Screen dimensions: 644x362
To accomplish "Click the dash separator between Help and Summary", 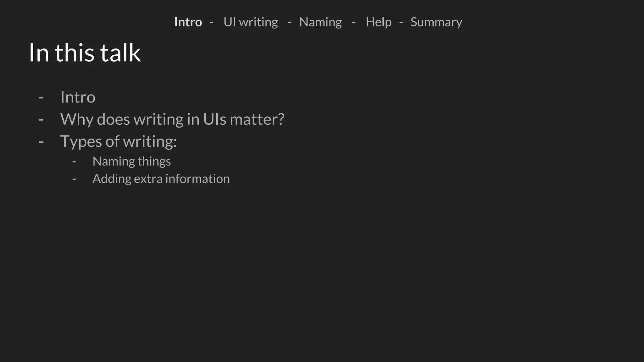I will click(401, 22).
